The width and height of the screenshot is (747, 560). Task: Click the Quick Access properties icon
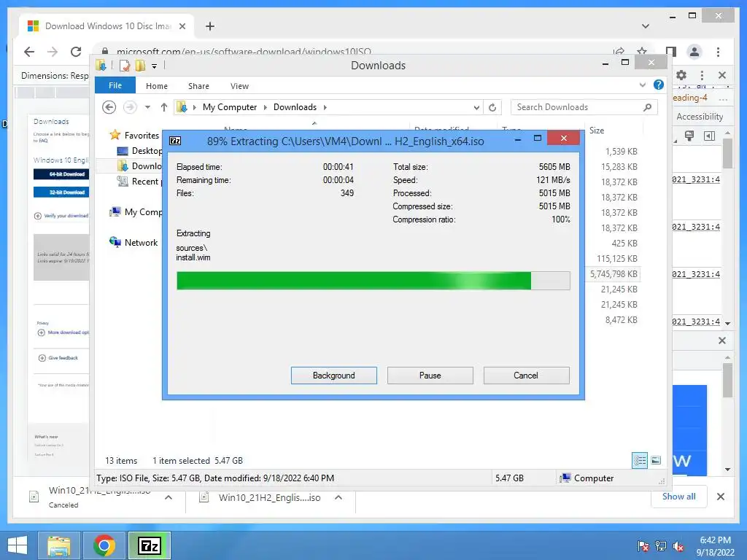coord(125,66)
